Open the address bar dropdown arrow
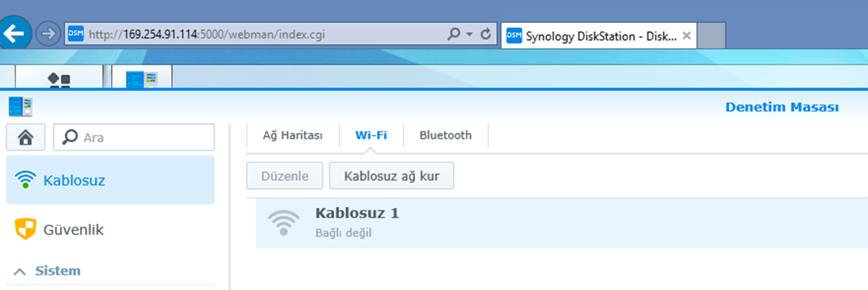Image resolution: width=868 pixels, height=290 pixels. click(x=470, y=34)
